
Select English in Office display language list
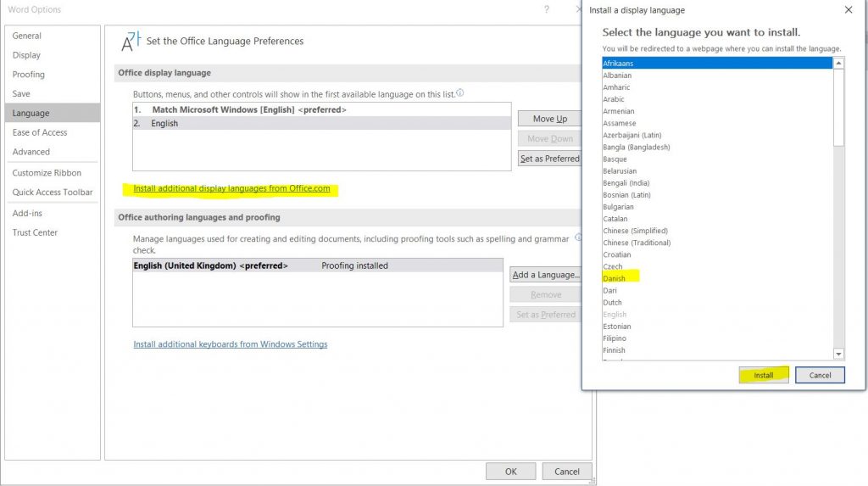pyautogui.click(x=164, y=123)
